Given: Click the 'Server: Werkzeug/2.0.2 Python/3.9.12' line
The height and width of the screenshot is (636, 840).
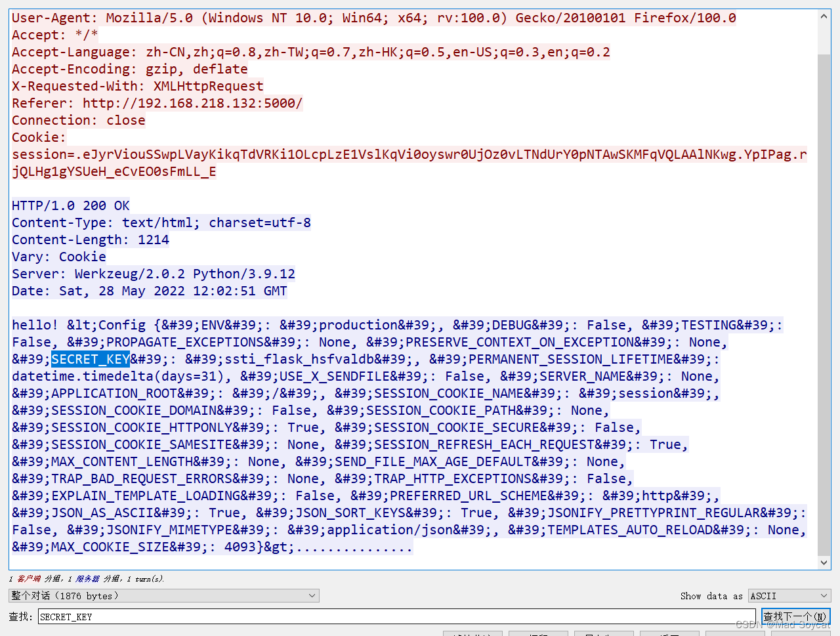Looking at the screenshot, I should 154,274.
